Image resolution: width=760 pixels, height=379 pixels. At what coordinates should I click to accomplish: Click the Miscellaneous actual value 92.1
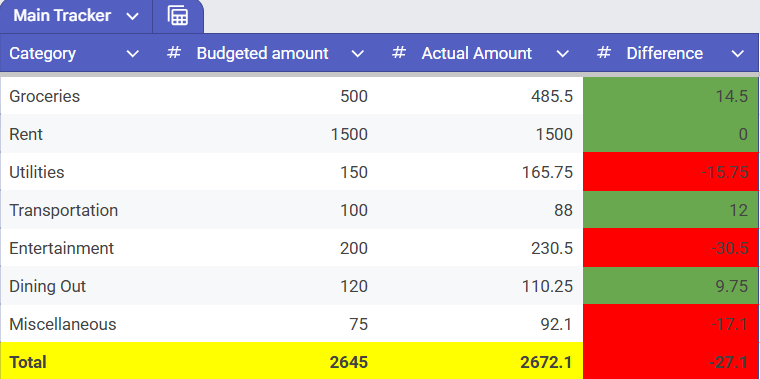pyautogui.click(x=556, y=324)
